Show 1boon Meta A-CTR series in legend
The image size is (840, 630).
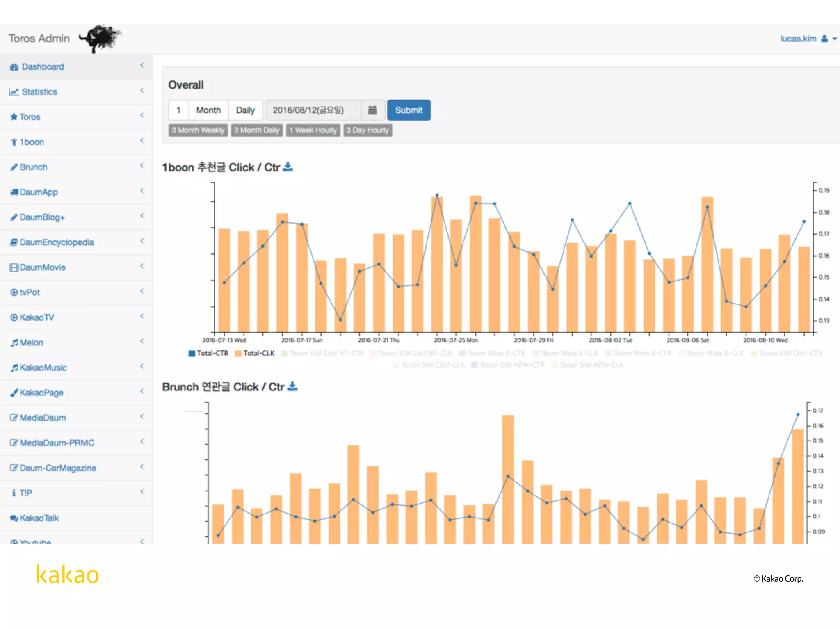coord(492,353)
